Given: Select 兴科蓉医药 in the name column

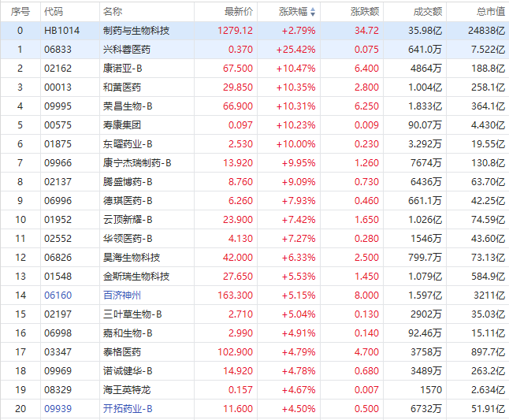Looking at the screenshot, I should click(127, 50).
